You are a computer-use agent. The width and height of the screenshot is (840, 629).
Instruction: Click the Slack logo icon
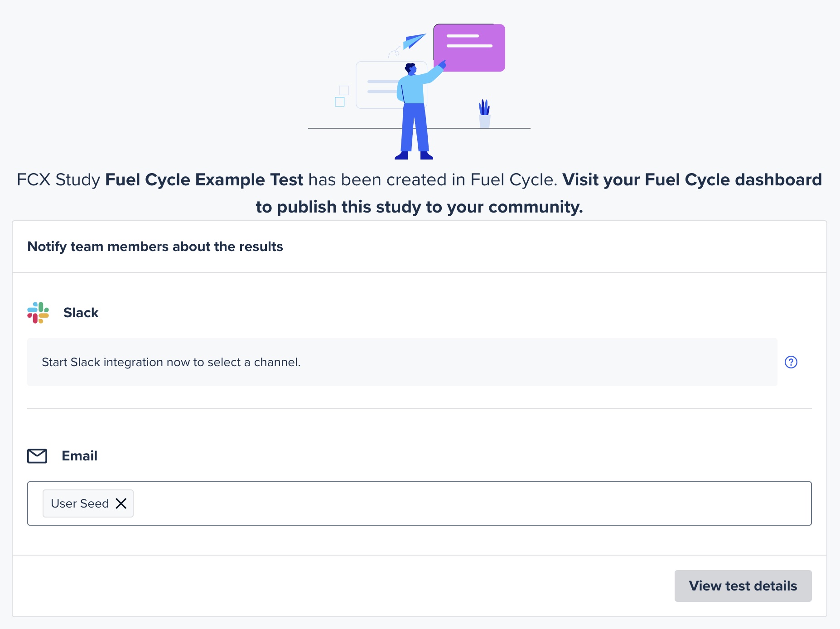[38, 313]
